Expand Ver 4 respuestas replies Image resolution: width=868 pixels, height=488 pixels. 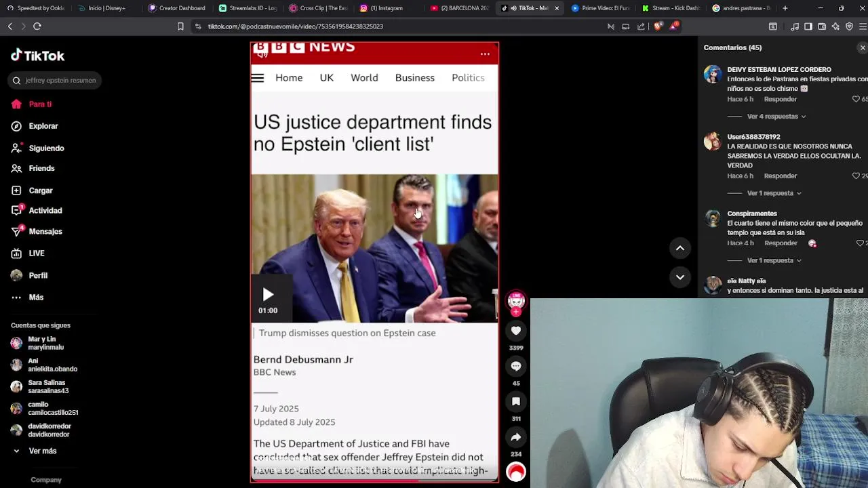click(x=776, y=117)
